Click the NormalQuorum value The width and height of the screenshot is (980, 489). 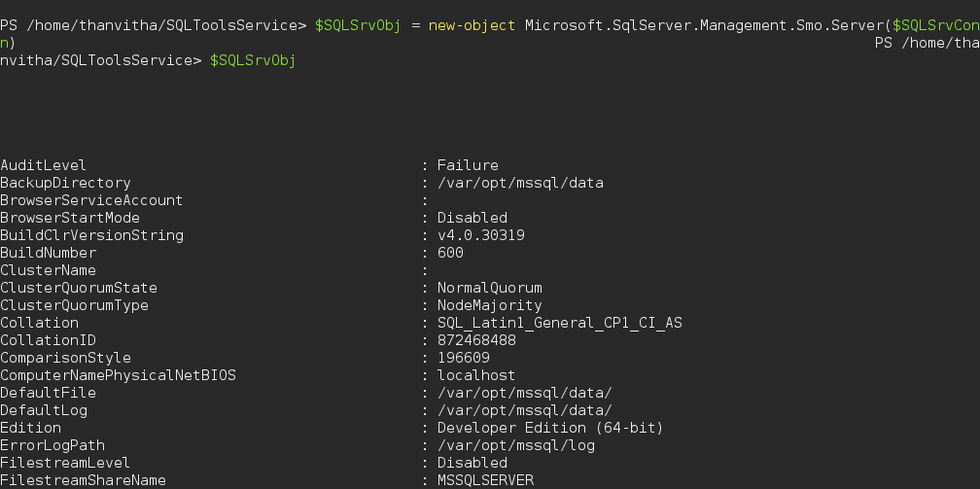click(489, 288)
